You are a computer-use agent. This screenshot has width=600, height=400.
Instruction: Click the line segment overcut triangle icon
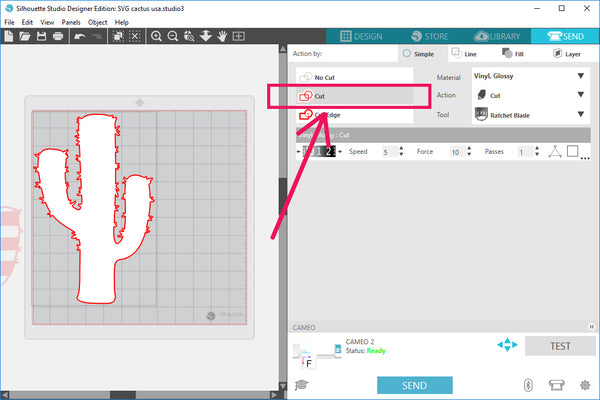[555, 152]
